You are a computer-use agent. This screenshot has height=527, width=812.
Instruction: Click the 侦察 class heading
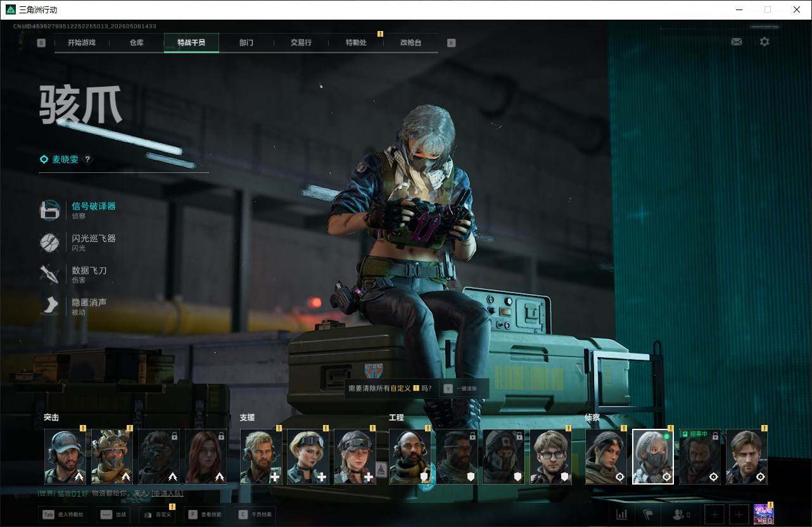592,418
